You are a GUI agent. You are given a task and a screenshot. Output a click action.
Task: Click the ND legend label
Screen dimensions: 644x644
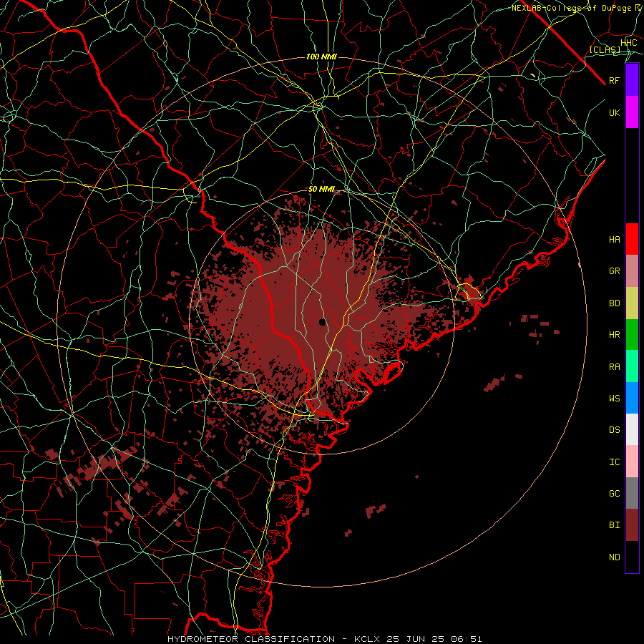615,557
